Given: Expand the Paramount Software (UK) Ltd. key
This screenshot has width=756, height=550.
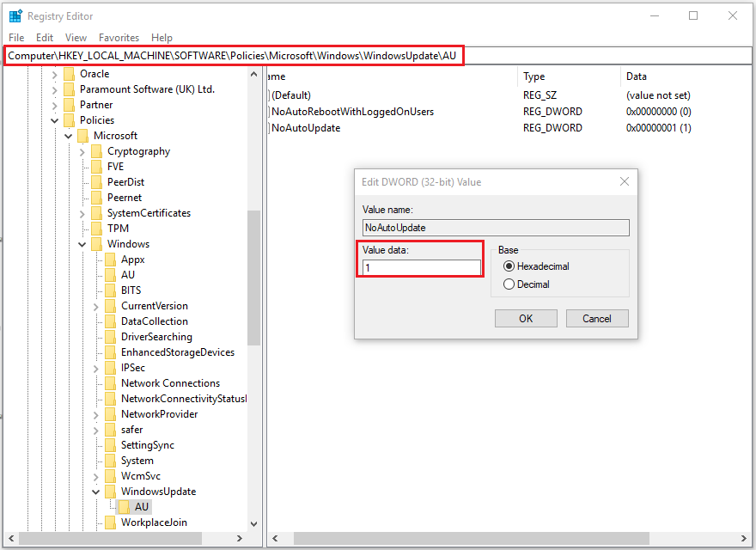Looking at the screenshot, I should click(x=54, y=90).
